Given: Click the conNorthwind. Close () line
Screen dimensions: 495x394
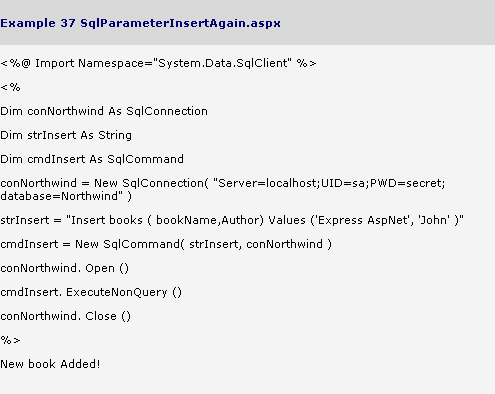Looking at the screenshot, I should click(65, 316).
